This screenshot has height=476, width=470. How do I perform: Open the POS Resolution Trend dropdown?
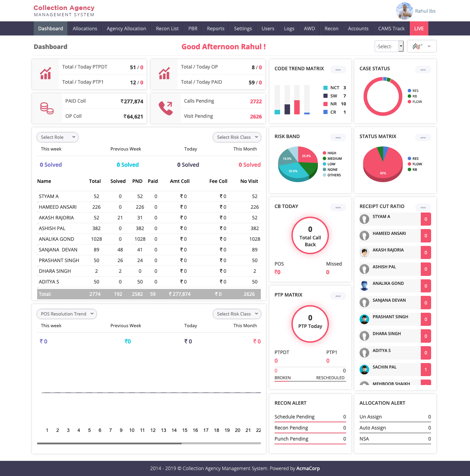[x=67, y=314]
